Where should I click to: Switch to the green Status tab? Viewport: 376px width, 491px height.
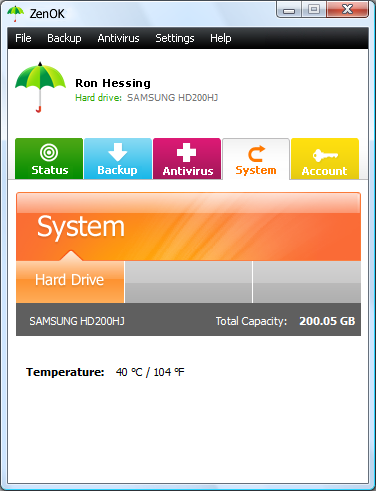point(49,159)
